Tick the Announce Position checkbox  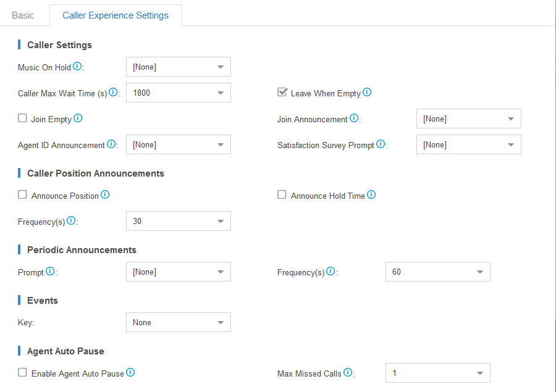(x=22, y=194)
